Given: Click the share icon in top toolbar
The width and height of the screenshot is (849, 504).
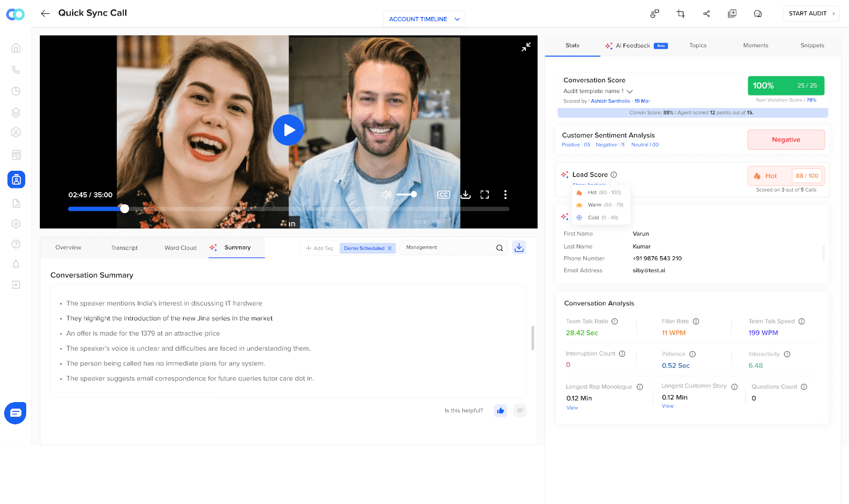Looking at the screenshot, I should [x=707, y=14].
